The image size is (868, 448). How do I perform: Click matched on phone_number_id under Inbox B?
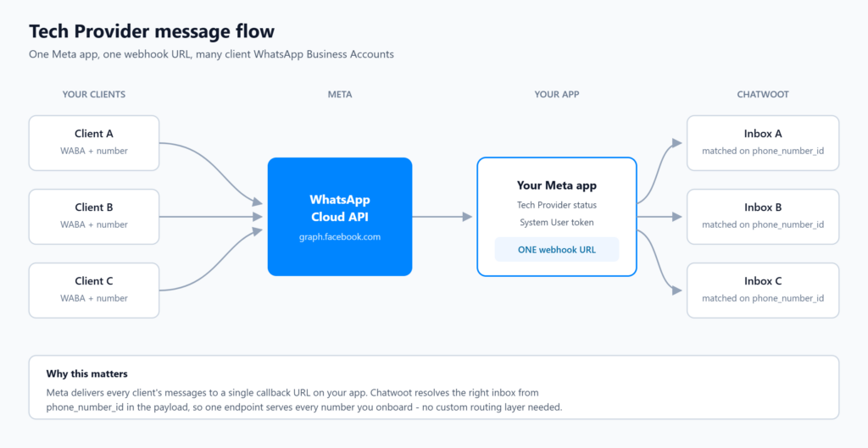click(x=763, y=224)
